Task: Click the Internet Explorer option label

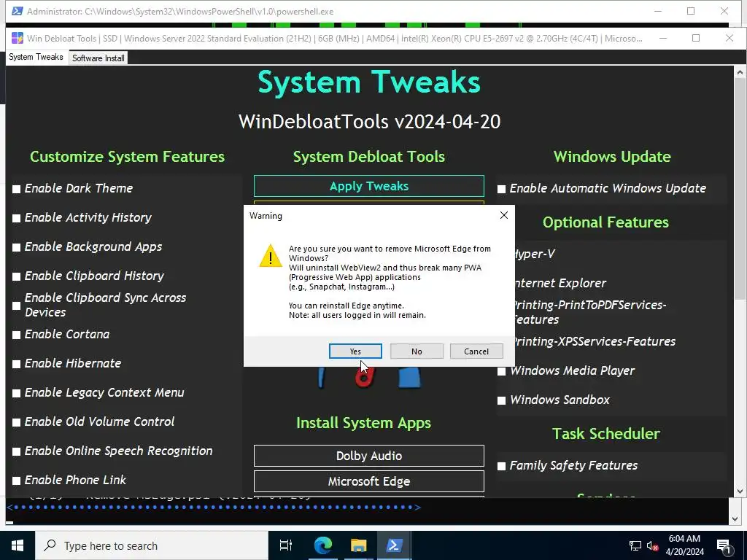Action: pyautogui.click(x=561, y=283)
